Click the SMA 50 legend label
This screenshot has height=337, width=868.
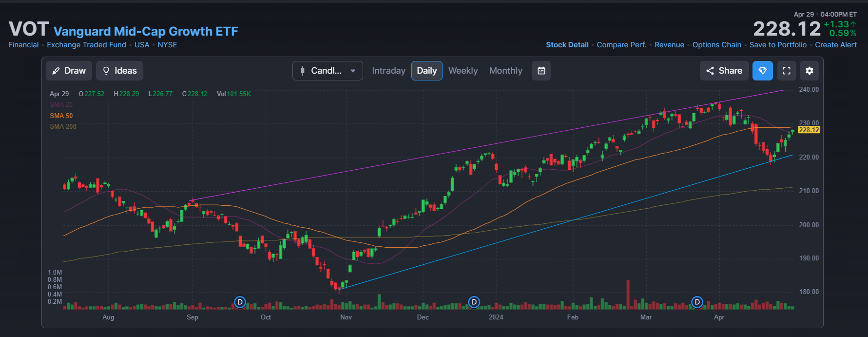[61, 116]
